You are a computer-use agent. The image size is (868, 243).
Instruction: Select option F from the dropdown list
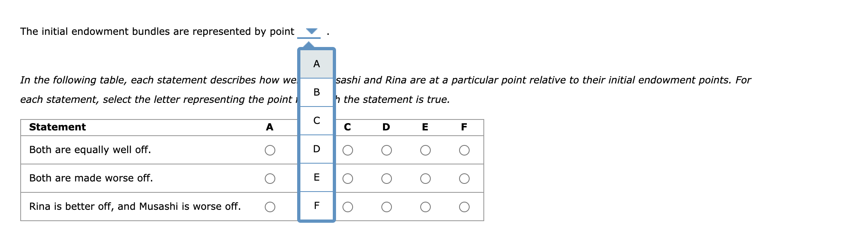pos(317,206)
